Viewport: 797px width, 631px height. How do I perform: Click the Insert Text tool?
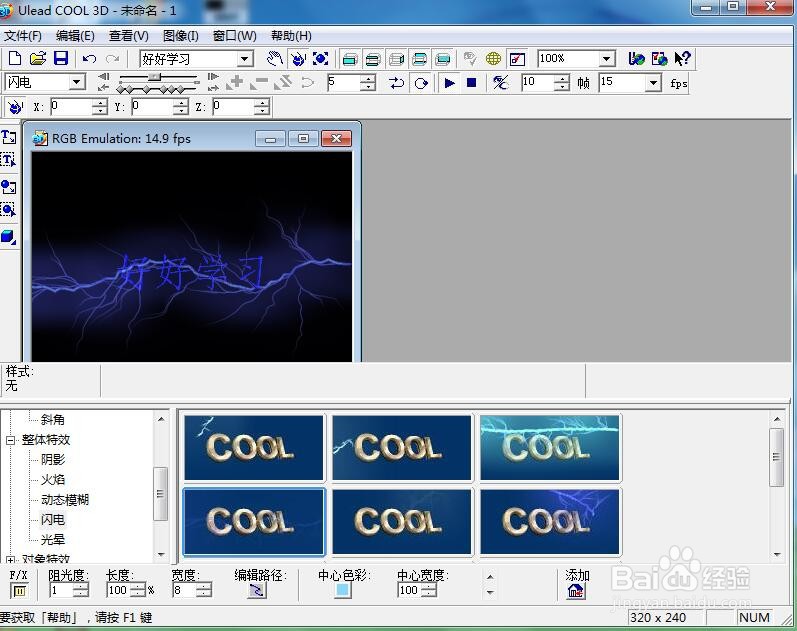[9, 137]
